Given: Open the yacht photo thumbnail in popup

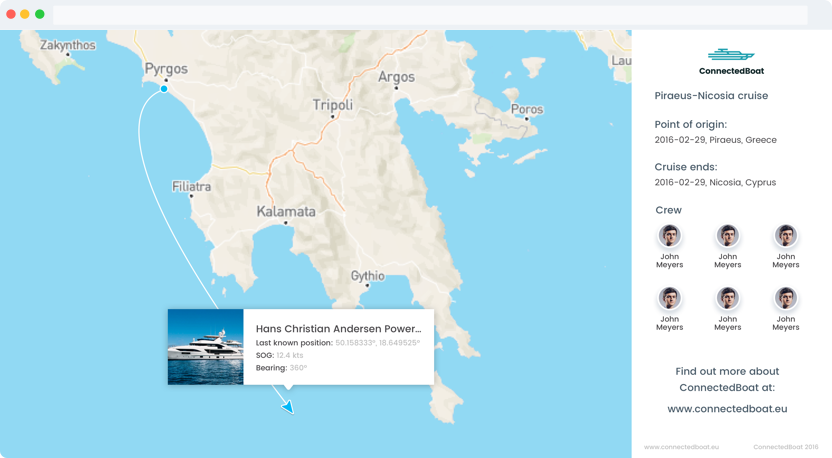Looking at the screenshot, I should click(205, 347).
